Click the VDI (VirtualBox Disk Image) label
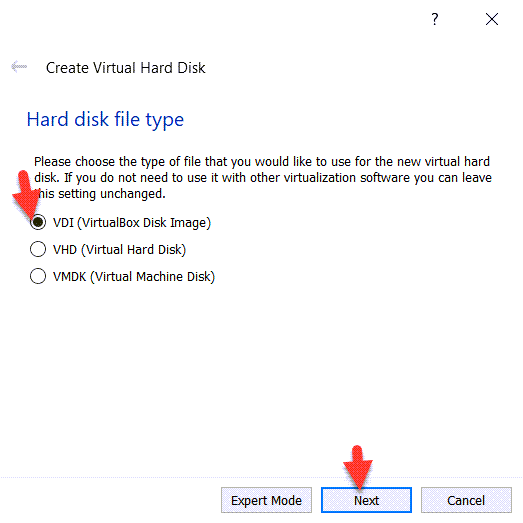This screenshot has width=523, height=523. click(132, 223)
